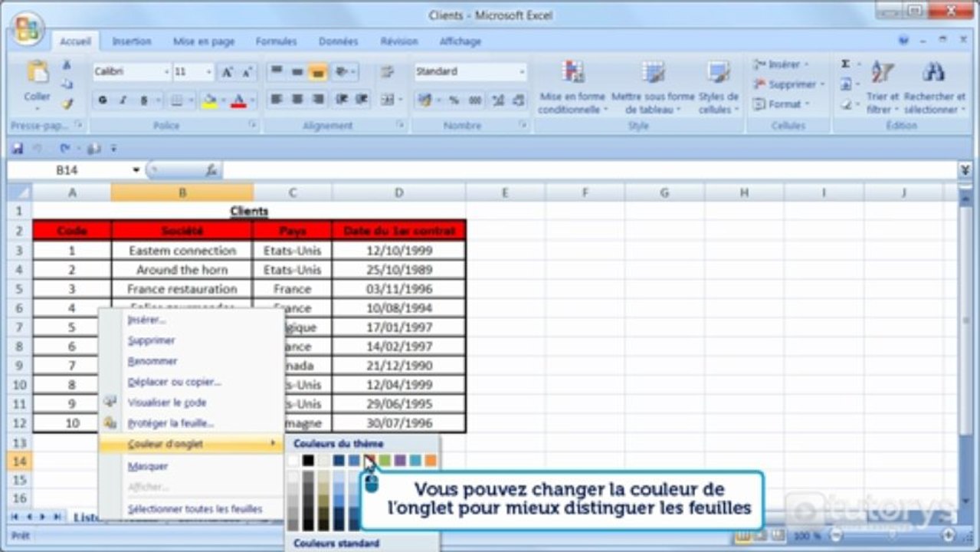Click the accounting number format icon
Screen dimensions: 980x552
coord(424,100)
